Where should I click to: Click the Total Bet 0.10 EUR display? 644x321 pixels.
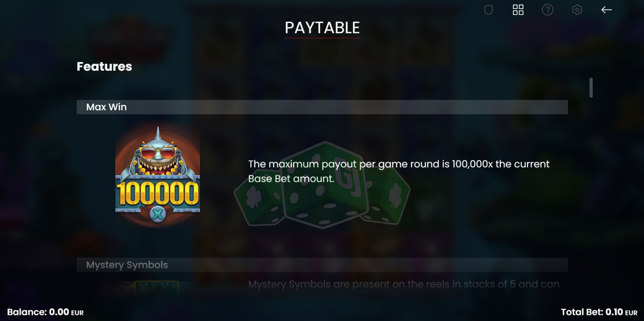(599, 312)
